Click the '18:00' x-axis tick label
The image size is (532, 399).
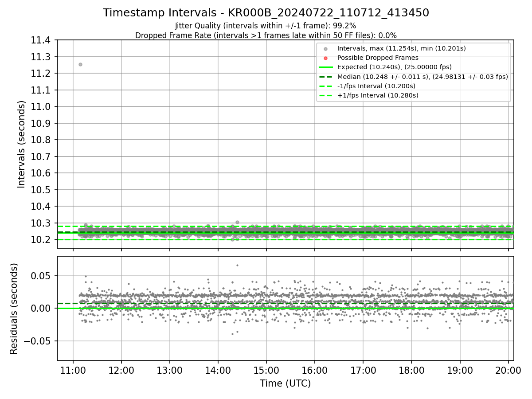[x=411, y=370]
